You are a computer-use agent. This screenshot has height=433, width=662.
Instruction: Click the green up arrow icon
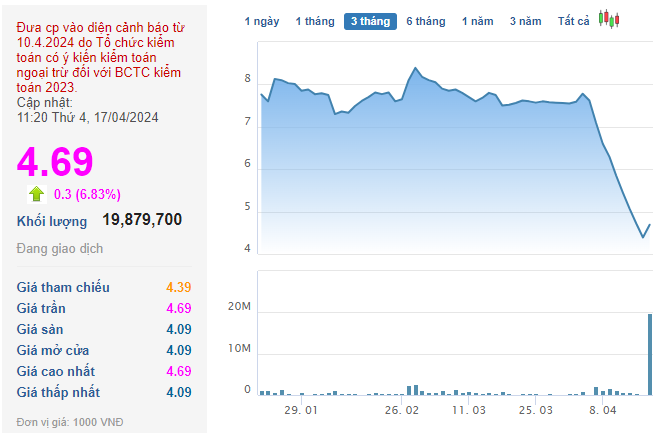37,194
